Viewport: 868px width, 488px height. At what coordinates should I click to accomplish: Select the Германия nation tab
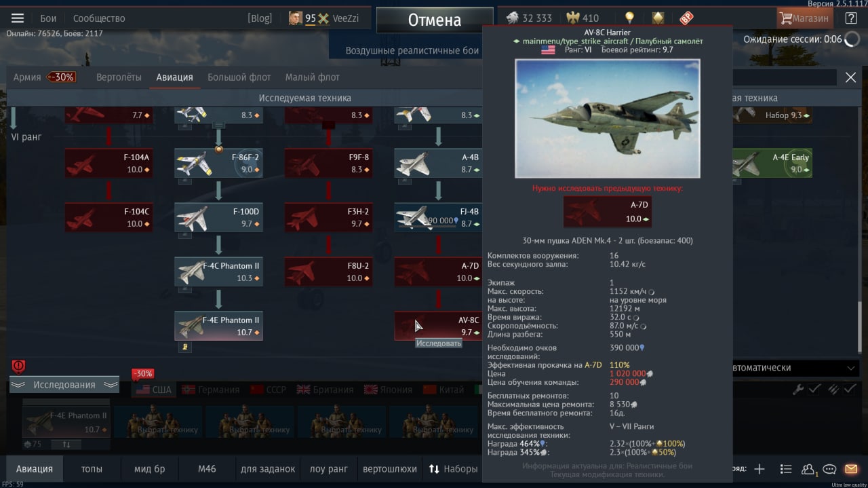[x=210, y=390]
